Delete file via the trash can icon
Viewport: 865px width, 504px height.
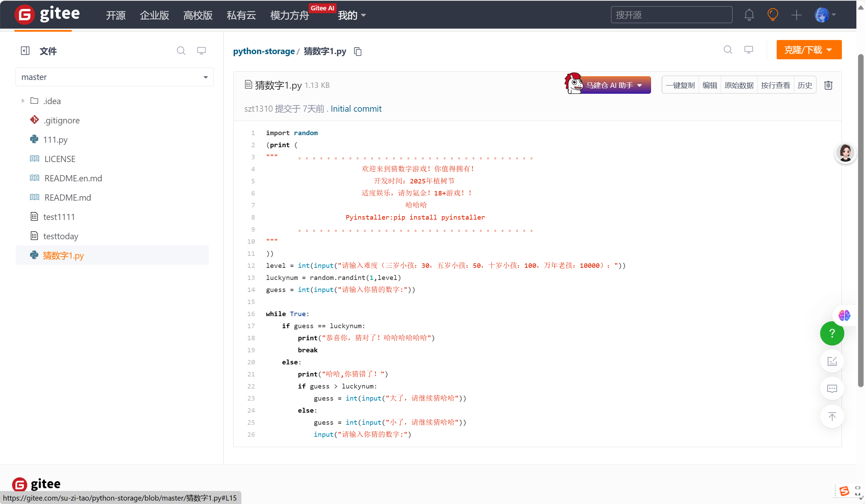[828, 85]
